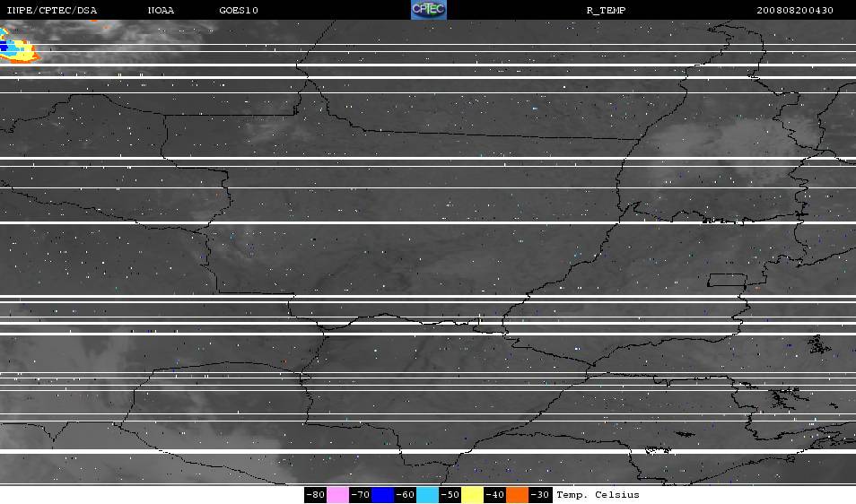The image size is (856, 504).
Task: Click the GOES10 satellite label
Action: (x=239, y=10)
